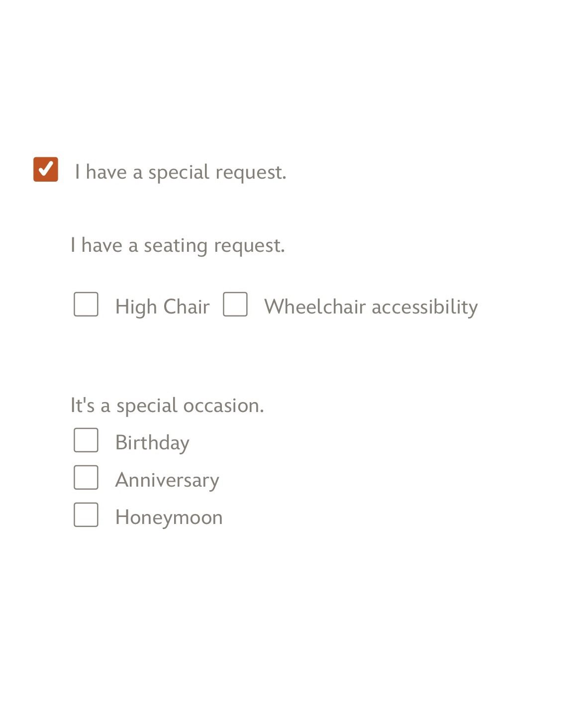Image resolution: width=582 pixels, height=728 pixels.
Task: Uncheck the "I have a special request" checkbox
Action: coord(46,169)
